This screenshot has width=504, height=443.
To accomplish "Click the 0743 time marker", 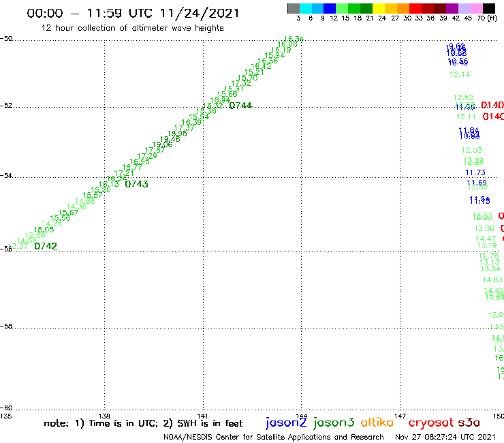I will point(137,184).
